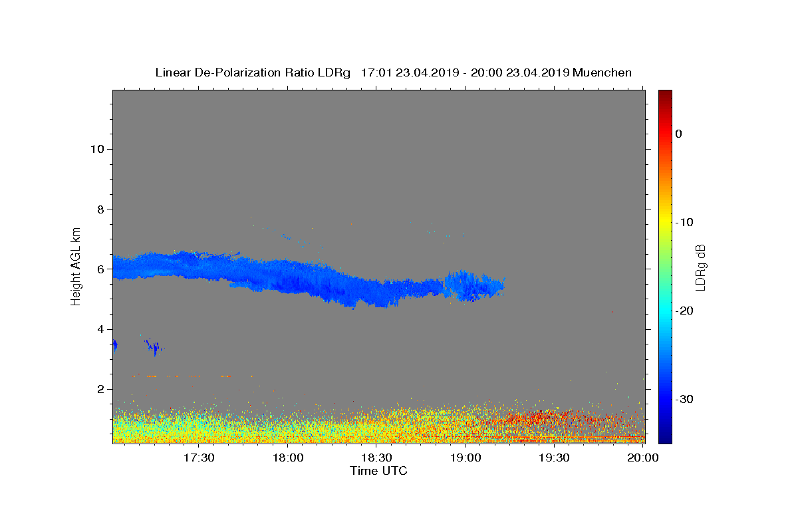
Task: Click the 17:30 time tick label
Action: coord(199,458)
